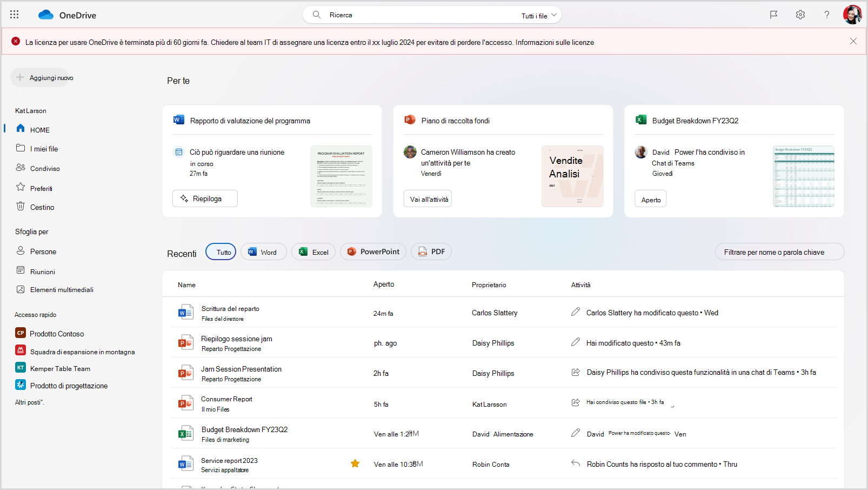Open Vendite Analisi presentation thumbnail
Image resolution: width=868 pixels, height=490 pixels.
tap(572, 176)
